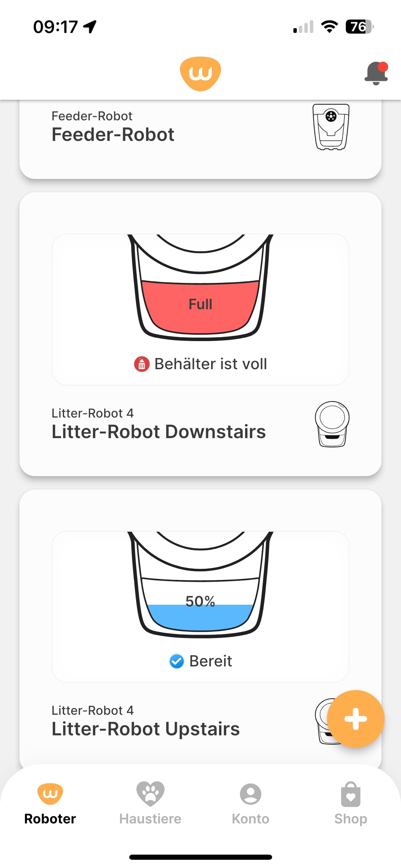Open Litter-Robot Upstairs device details
The height and width of the screenshot is (868, 401).
(145, 728)
